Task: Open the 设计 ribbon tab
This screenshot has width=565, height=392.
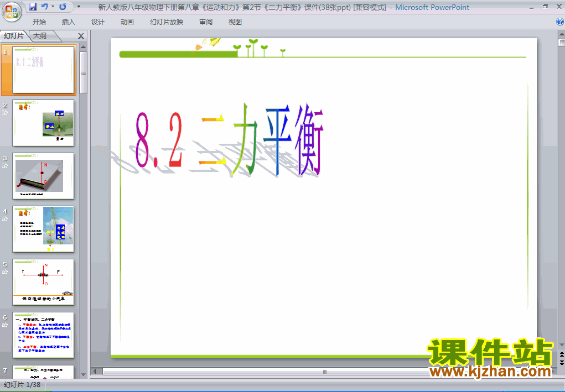Action: tap(97, 22)
